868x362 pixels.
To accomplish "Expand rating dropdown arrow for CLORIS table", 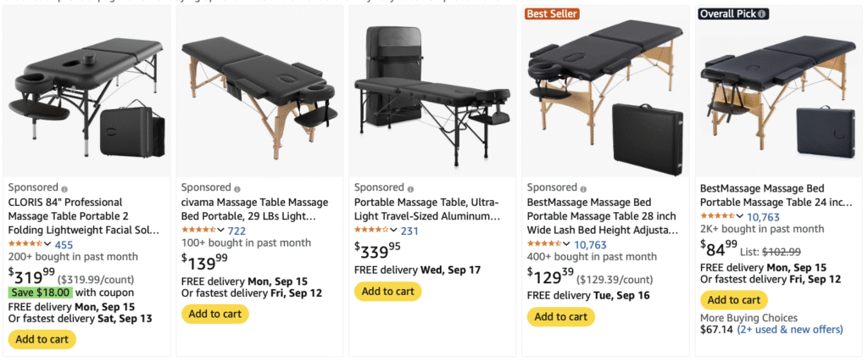I will [x=47, y=244].
